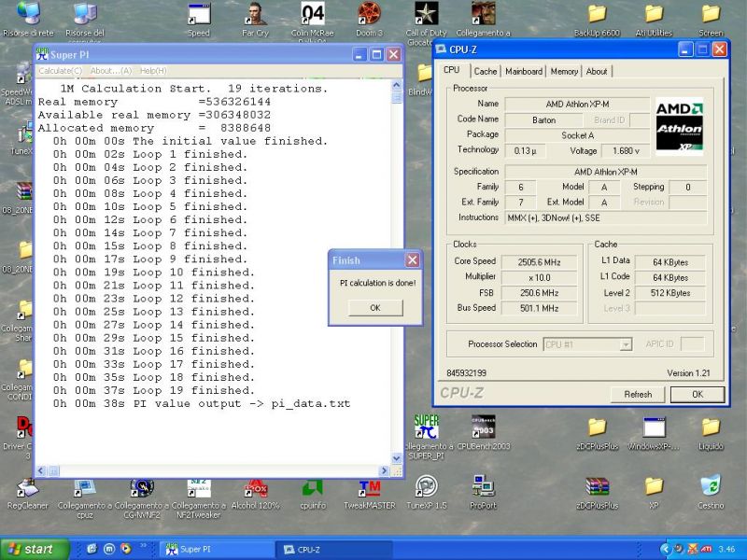Click Super PI vertical scrollbar up arrow

[x=396, y=85]
